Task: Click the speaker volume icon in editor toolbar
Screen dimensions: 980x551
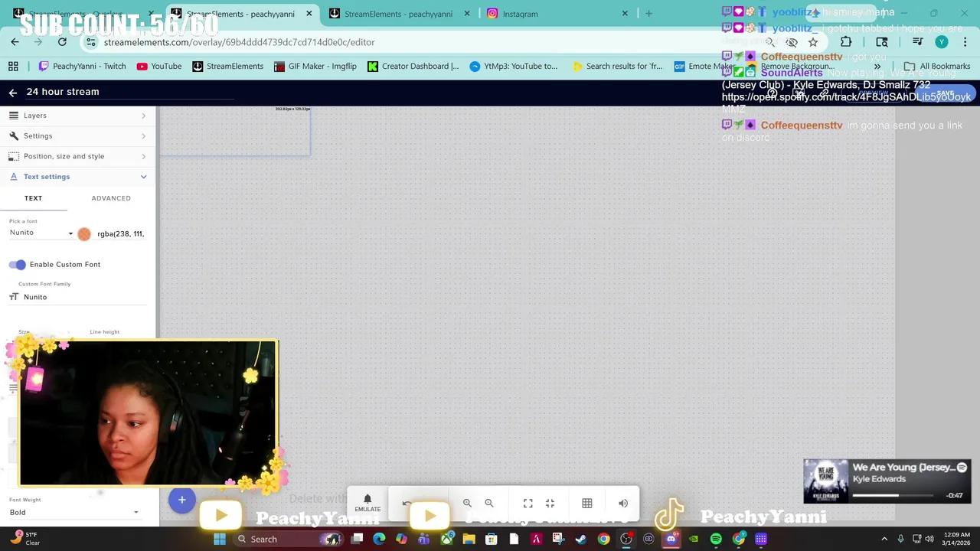Action: [623, 504]
